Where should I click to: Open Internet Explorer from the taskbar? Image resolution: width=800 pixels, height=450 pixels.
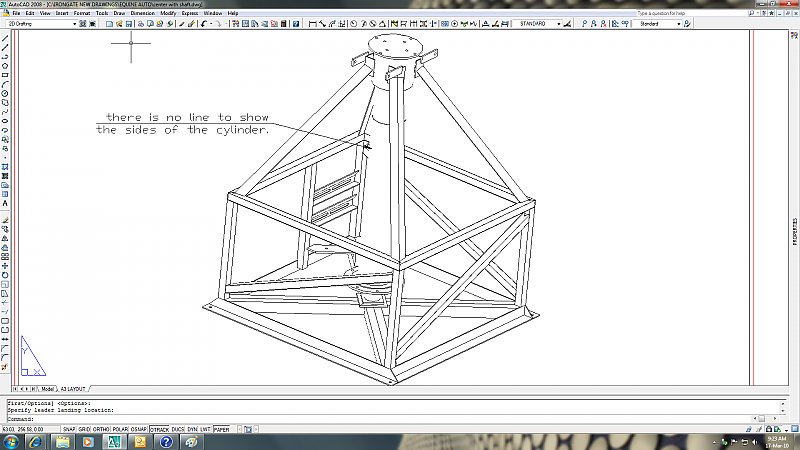point(36,441)
